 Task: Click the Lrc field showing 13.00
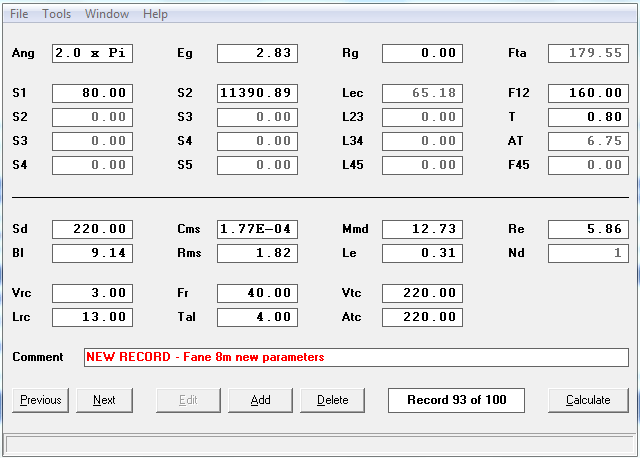click(92, 318)
